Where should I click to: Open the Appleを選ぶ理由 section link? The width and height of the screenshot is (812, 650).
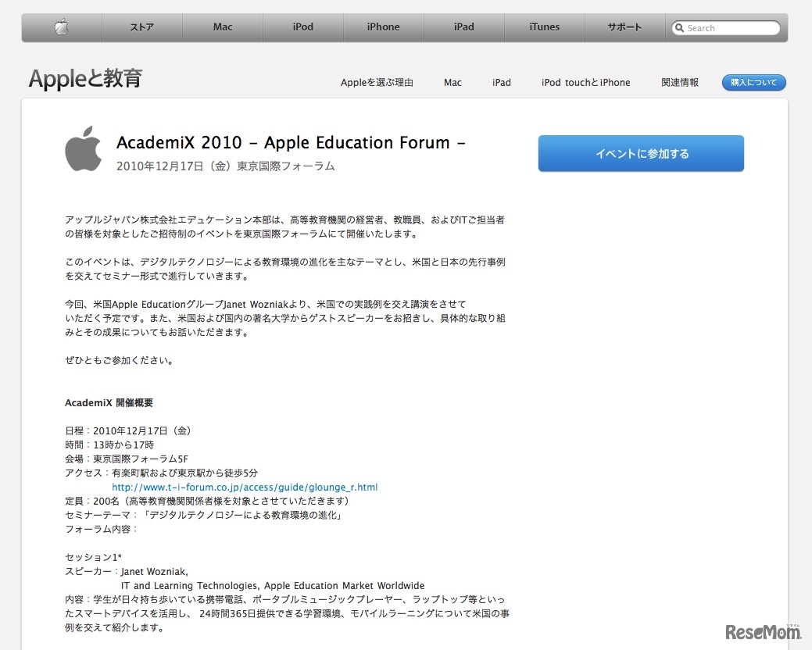pyautogui.click(x=377, y=82)
